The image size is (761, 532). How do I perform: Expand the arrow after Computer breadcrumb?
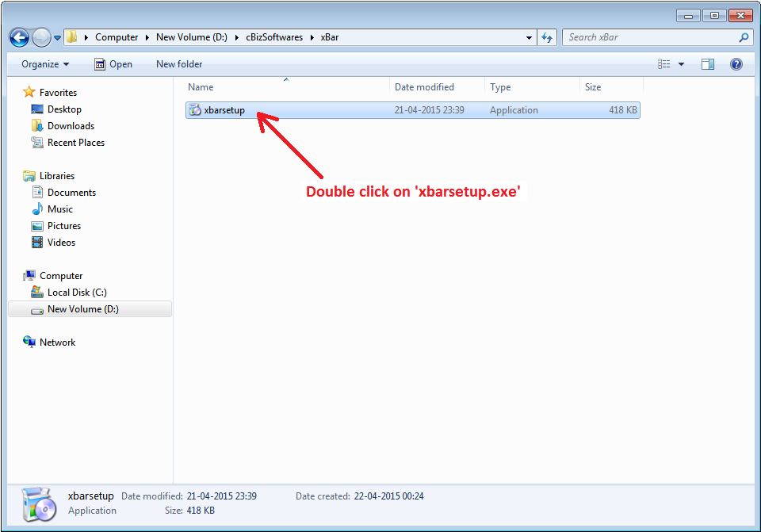coord(147,37)
